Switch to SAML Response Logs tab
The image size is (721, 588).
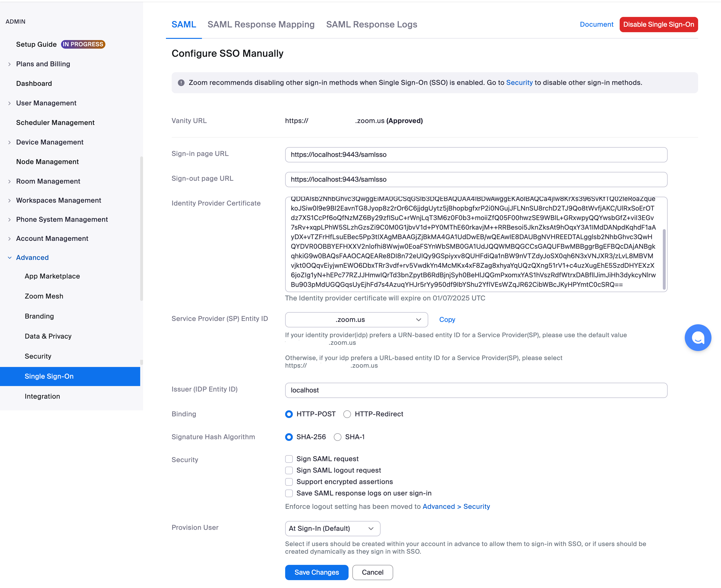(x=371, y=24)
